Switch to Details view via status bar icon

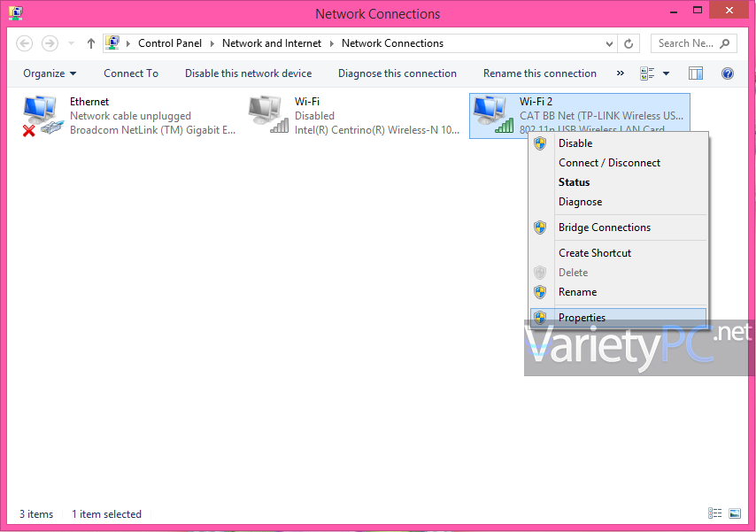tap(714, 513)
